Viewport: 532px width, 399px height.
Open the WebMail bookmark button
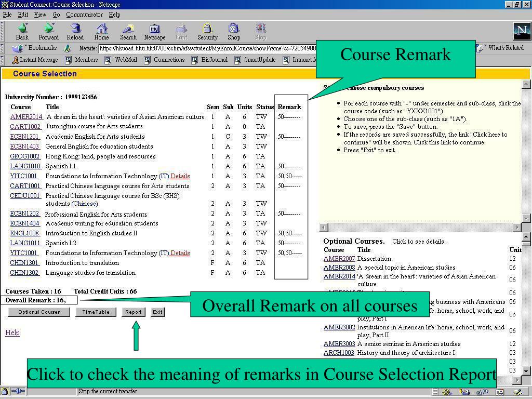[121, 60]
